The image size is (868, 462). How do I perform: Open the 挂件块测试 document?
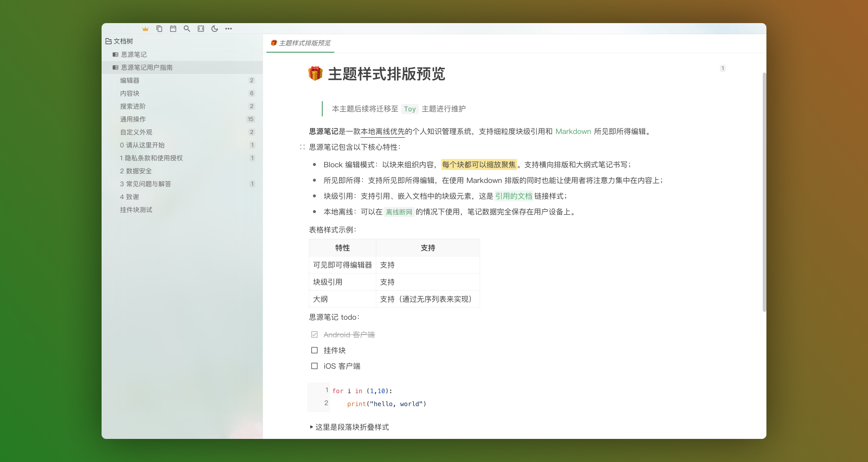coord(182,210)
